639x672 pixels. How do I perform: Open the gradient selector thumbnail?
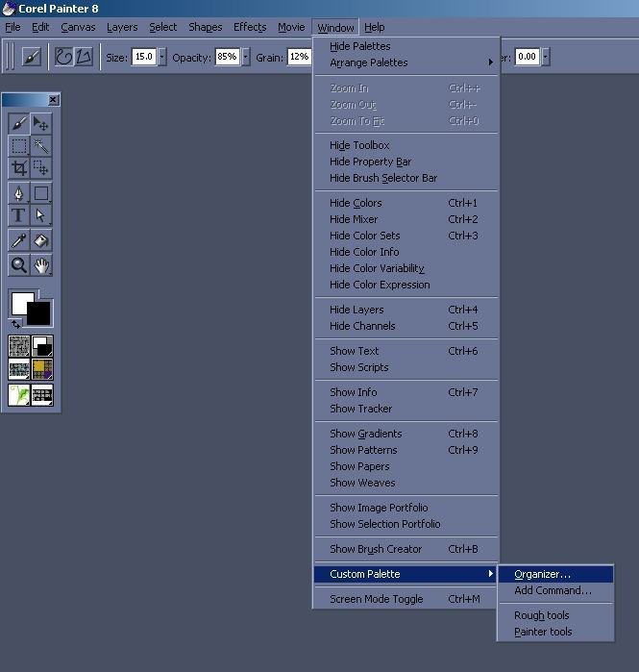(x=42, y=346)
